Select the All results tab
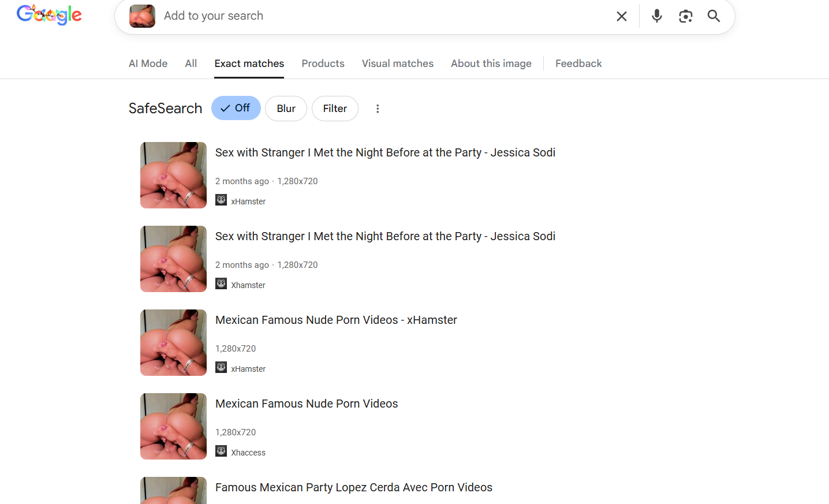Image resolution: width=829 pixels, height=504 pixels. click(x=191, y=64)
